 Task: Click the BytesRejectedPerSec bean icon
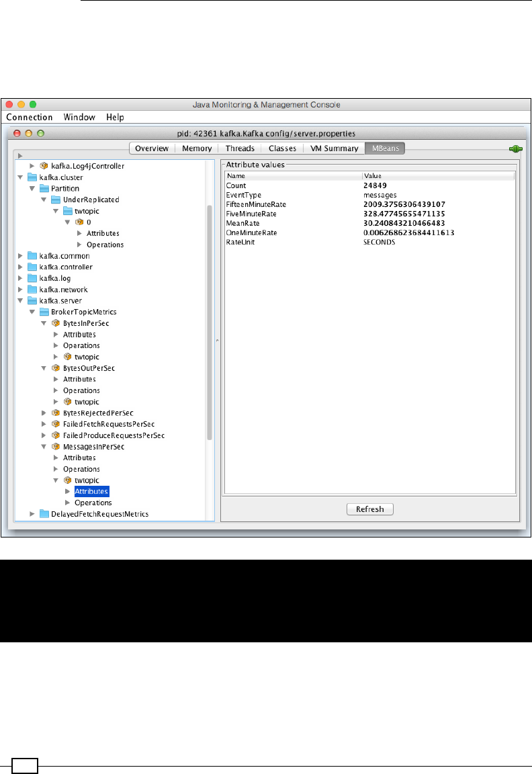point(56,413)
